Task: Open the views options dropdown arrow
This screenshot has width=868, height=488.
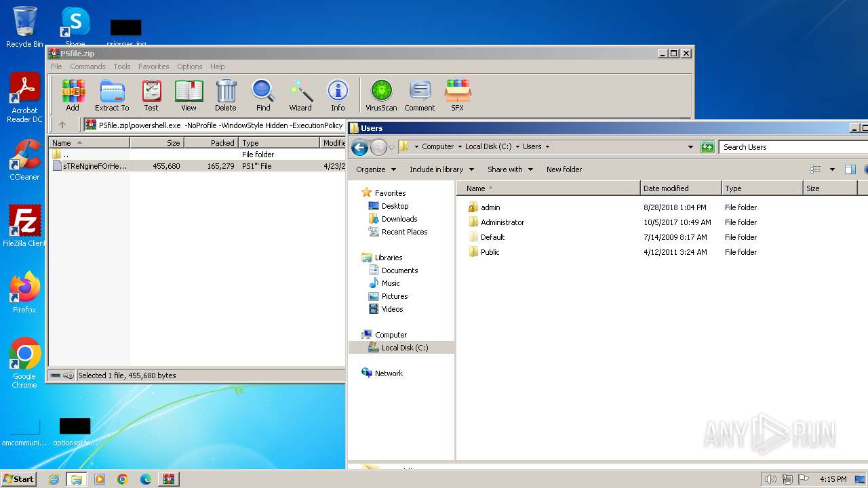Action: 832,169
